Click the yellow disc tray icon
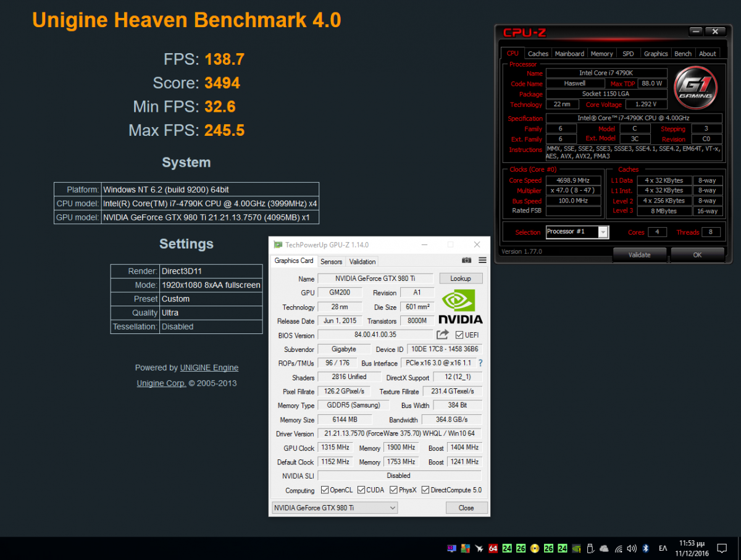The height and width of the screenshot is (560, 741). tap(534, 548)
